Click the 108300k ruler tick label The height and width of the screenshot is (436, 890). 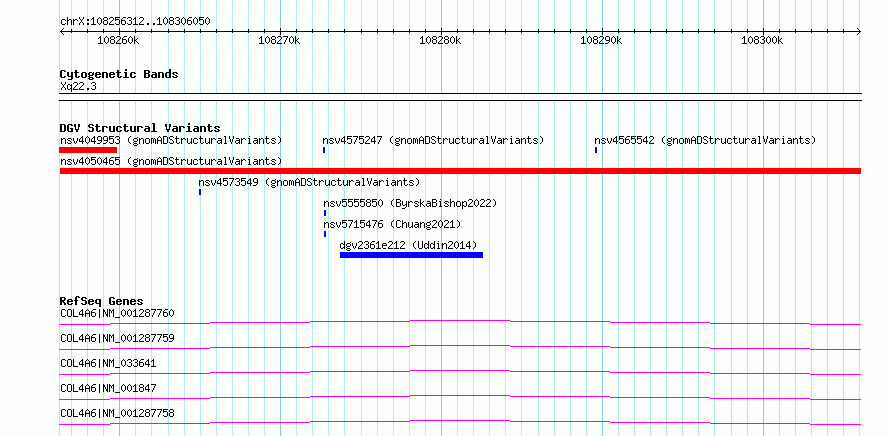click(x=762, y=40)
